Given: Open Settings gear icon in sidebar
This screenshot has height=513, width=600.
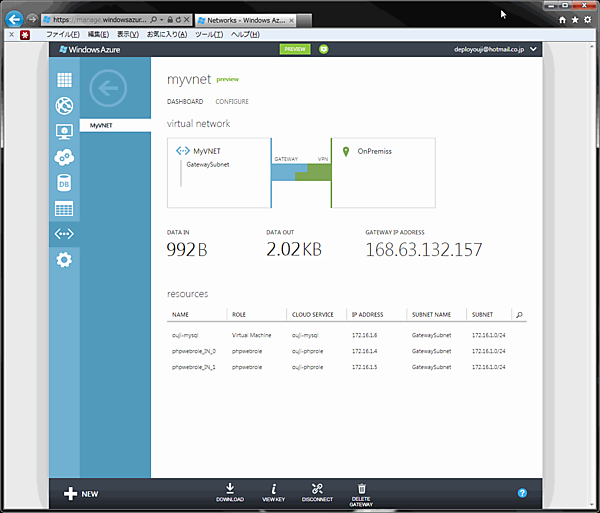Looking at the screenshot, I should pyautogui.click(x=64, y=260).
